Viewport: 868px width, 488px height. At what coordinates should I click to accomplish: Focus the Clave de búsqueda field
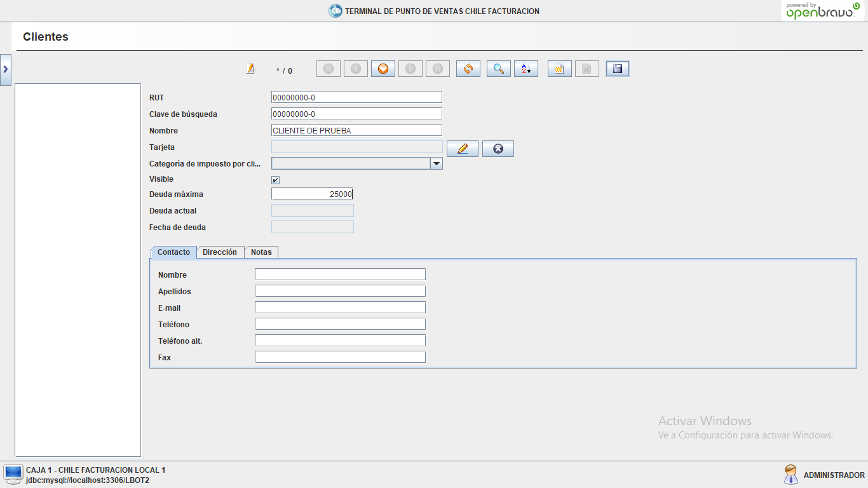click(x=356, y=114)
